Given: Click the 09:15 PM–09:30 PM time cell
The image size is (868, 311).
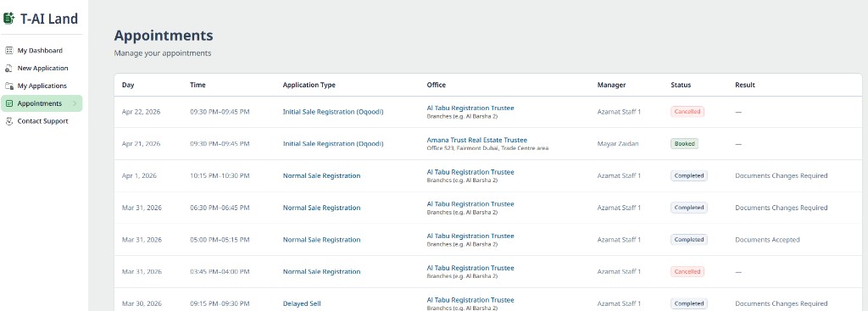Looking at the screenshot, I should [x=220, y=304].
